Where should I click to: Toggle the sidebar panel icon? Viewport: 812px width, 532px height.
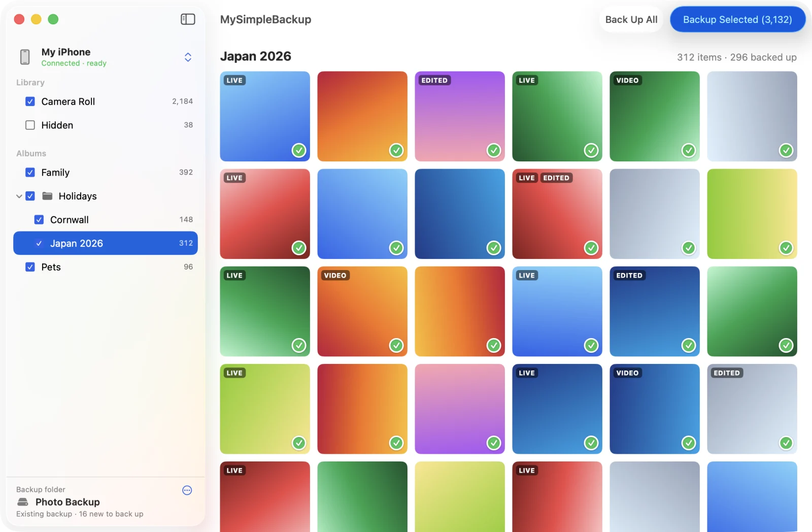point(188,19)
